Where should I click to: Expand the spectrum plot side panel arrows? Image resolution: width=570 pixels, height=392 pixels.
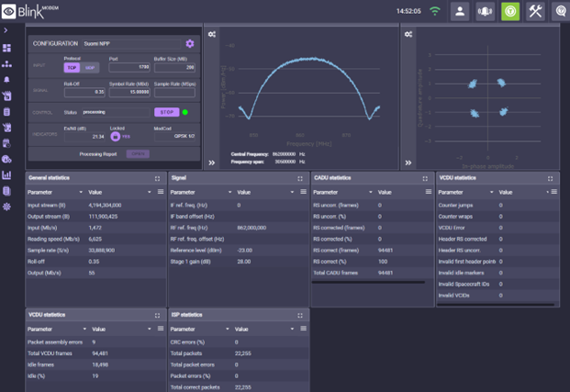pos(211,162)
